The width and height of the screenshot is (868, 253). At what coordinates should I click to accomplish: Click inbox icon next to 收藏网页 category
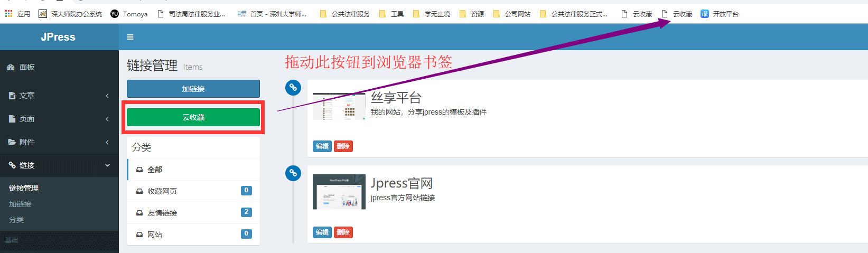[x=139, y=191]
